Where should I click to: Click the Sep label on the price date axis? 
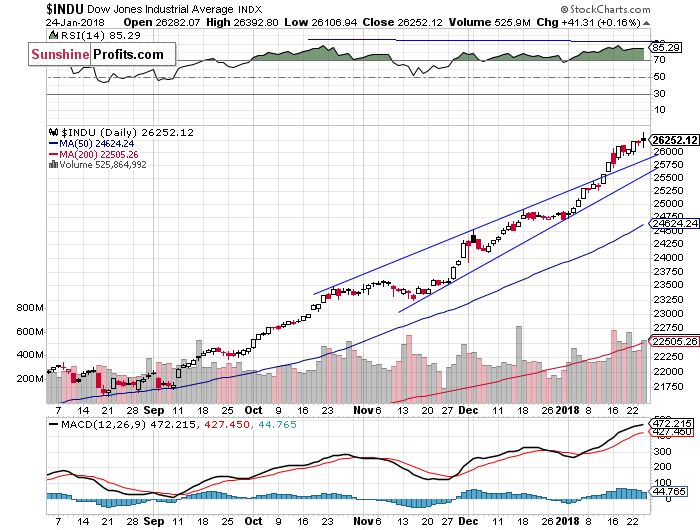point(154,410)
